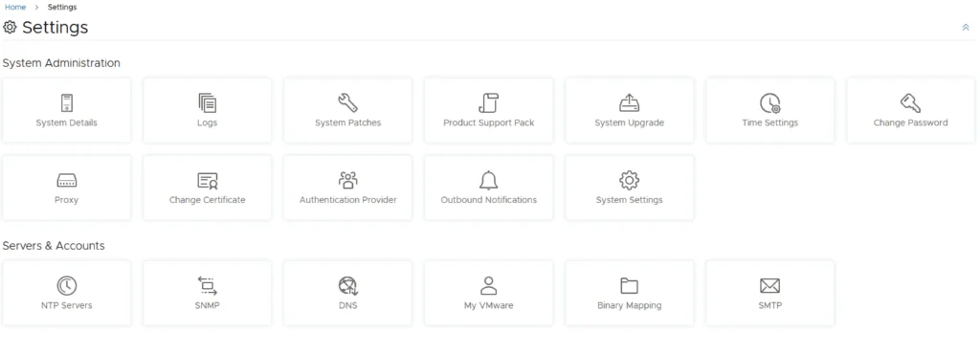This screenshot has height=355, width=980.
Task: Click the SMTP label
Action: (x=770, y=305)
